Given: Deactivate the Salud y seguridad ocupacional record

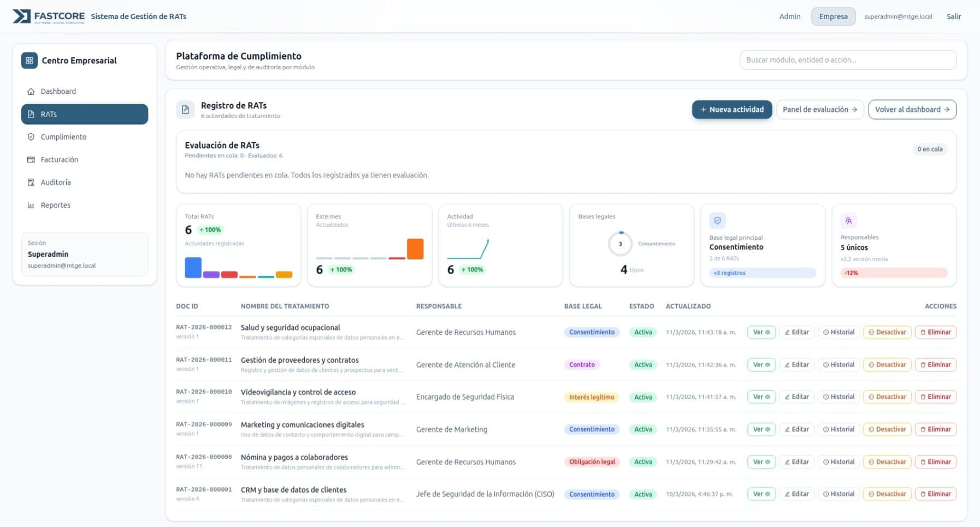Looking at the screenshot, I should [887, 332].
